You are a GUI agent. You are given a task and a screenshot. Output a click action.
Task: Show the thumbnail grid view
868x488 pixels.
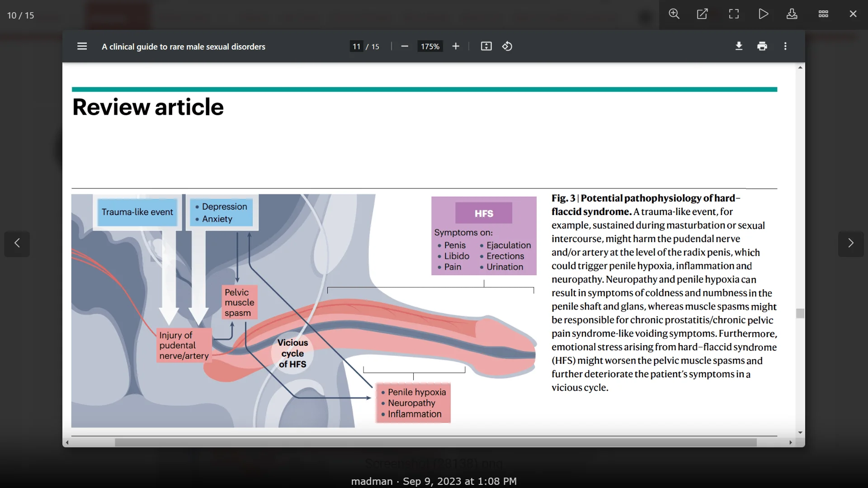[823, 14]
